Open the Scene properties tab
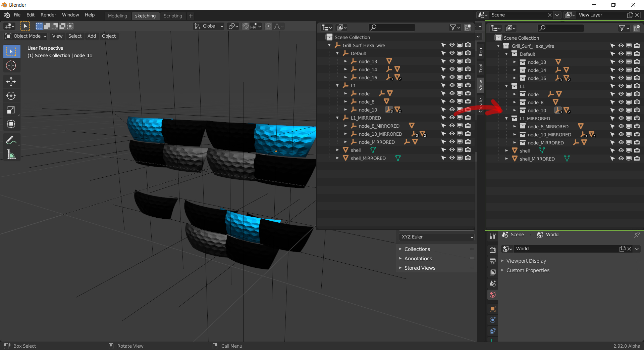 (492, 283)
